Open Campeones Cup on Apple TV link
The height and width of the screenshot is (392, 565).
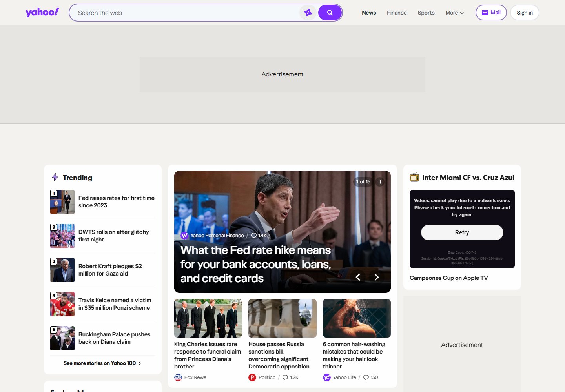[x=449, y=278]
